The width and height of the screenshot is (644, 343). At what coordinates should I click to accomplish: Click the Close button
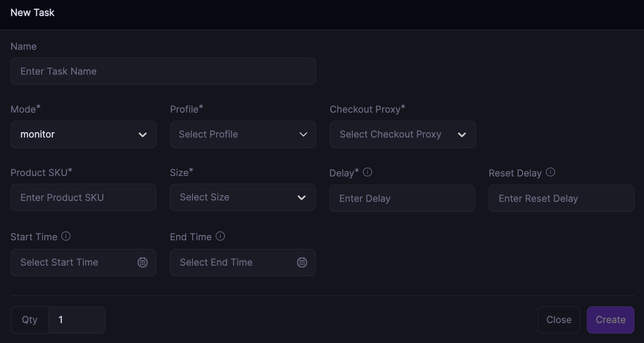pyautogui.click(x=558, y=320)
